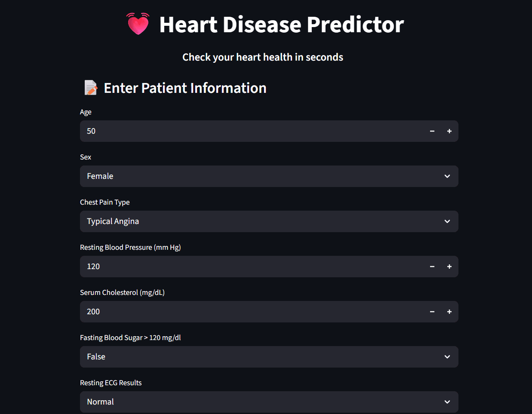Image resolution: width=532 pixels, height=414 pixels.
Task: Increase Serum Cholesterol using plus stepper
Action: click(x=449, y=312)
